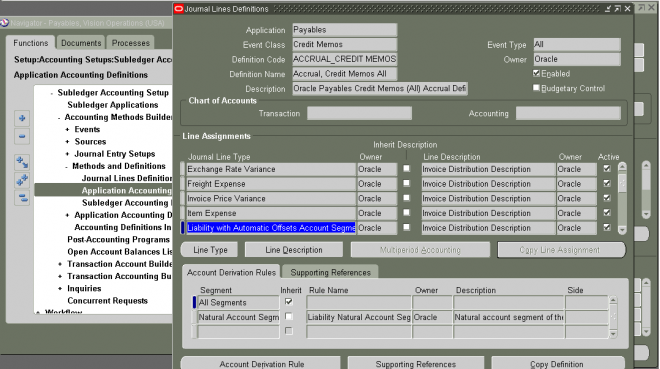This screenshot has width=660, height=369.
Task: Uncheck Active for Item Expense row
Action: 607,212
